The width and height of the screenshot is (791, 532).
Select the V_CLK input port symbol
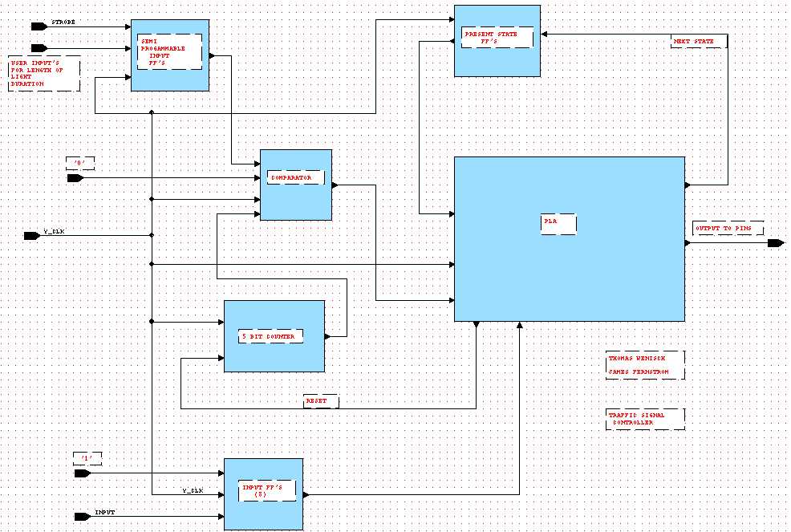tap(32, 236)
